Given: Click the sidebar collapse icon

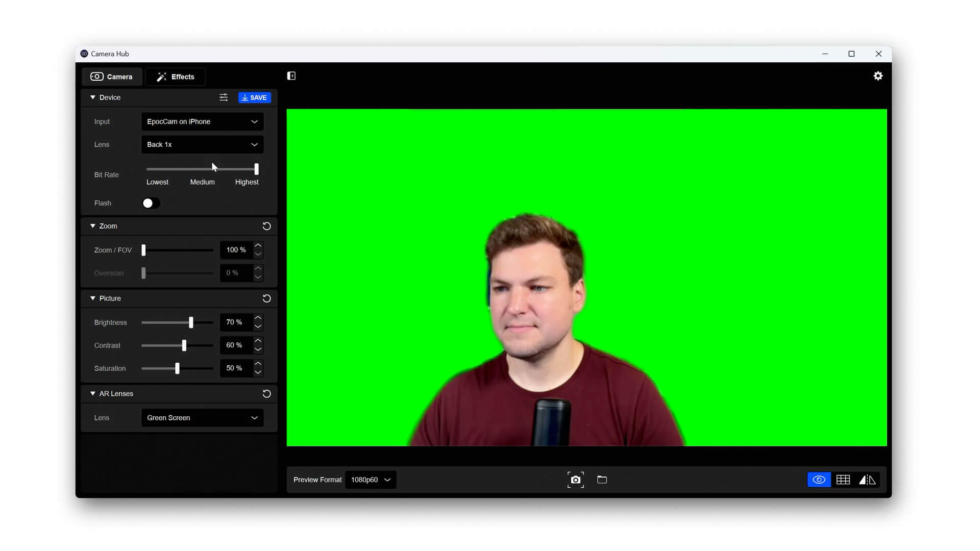Looking at the screenshot, I should [291, 76].
